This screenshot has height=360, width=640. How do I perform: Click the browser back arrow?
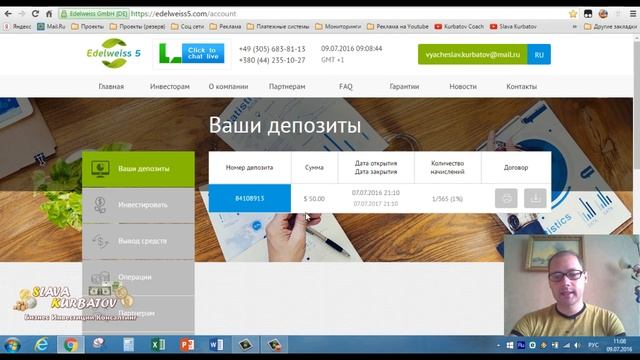8,13
